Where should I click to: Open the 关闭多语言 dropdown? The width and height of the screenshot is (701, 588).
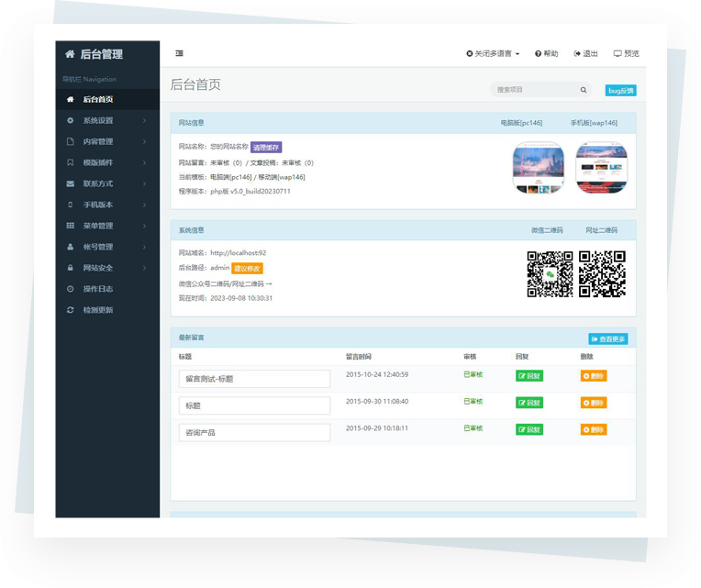pos(493,54)
